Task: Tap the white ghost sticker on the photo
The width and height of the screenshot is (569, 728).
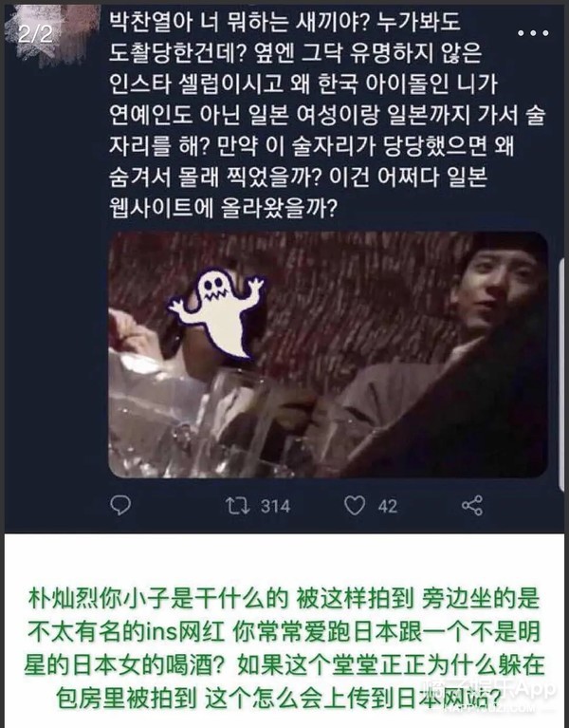Action: 216,312
